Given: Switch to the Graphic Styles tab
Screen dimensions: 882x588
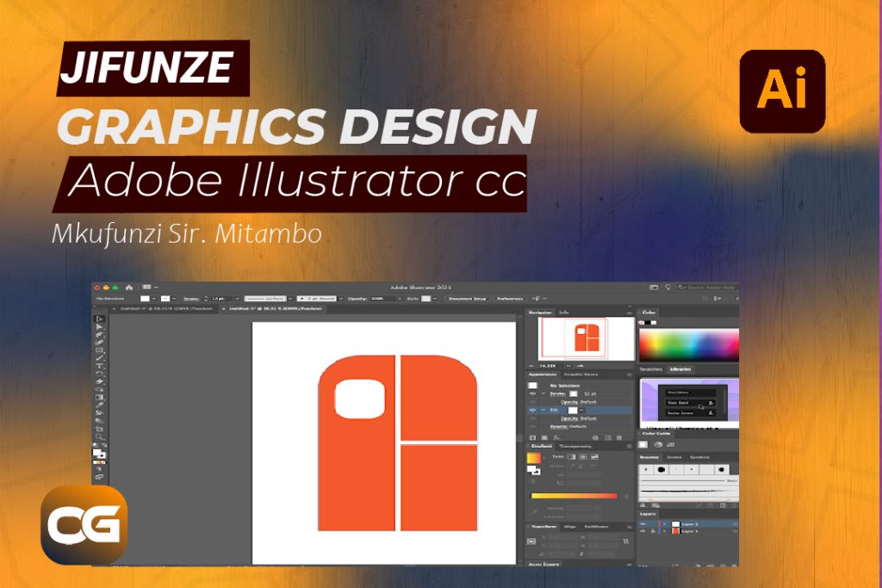Looking at the screenshot, I should [581, 374].
